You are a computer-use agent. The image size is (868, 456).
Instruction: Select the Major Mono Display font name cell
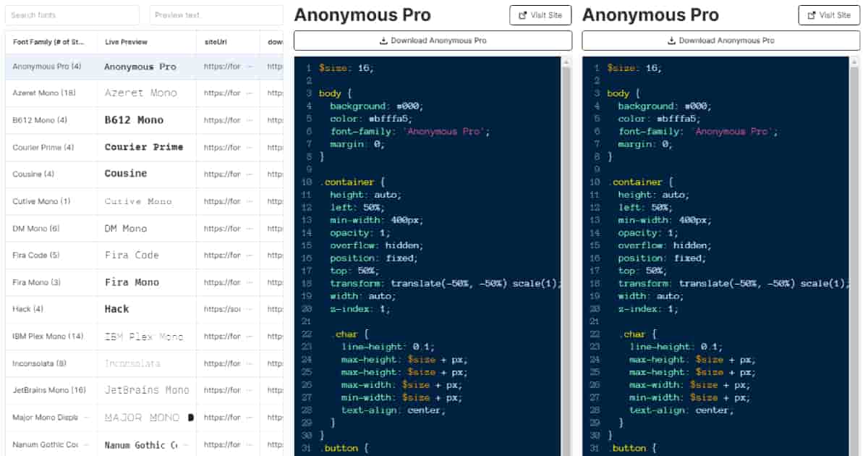51,418
